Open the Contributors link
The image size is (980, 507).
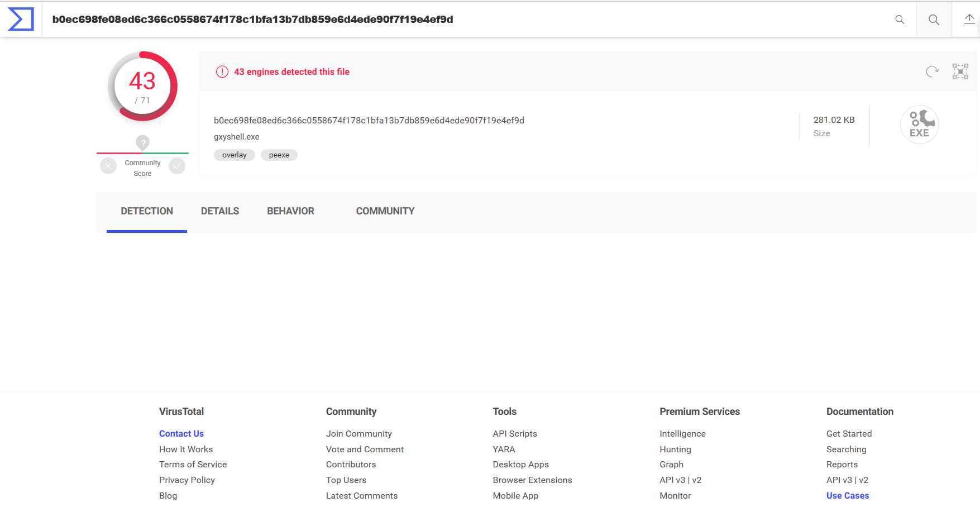tap(351, 465)
